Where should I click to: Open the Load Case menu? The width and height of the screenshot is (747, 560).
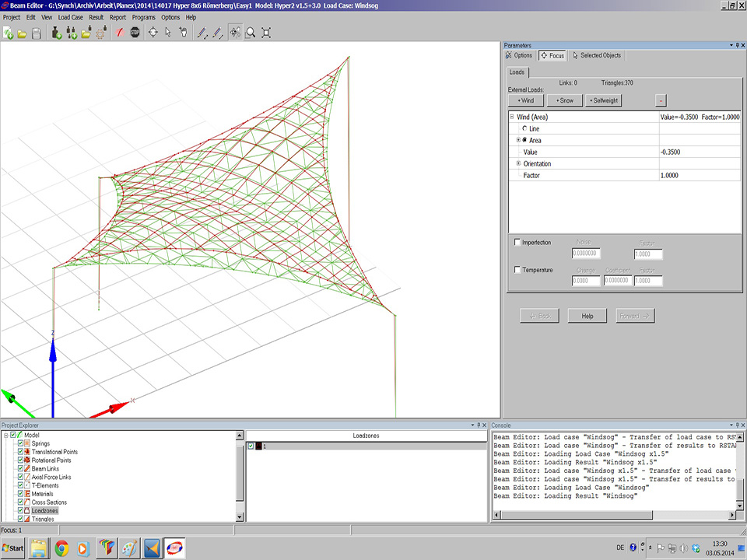tap(70, 17)
